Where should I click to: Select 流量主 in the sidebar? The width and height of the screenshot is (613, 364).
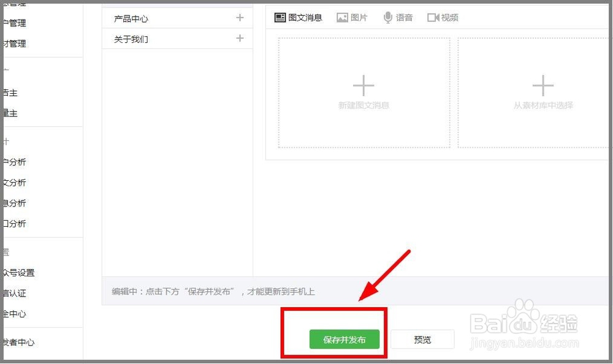tap(11, 113)
